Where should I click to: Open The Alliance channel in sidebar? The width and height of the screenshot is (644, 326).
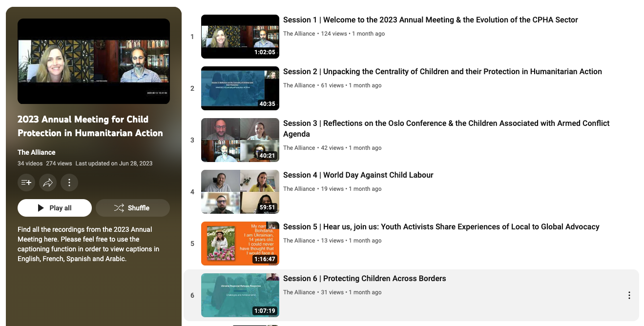point(37,152)
